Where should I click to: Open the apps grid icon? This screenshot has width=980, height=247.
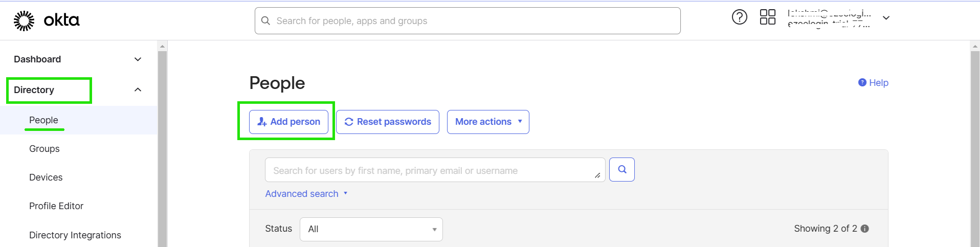coord(767,17)
